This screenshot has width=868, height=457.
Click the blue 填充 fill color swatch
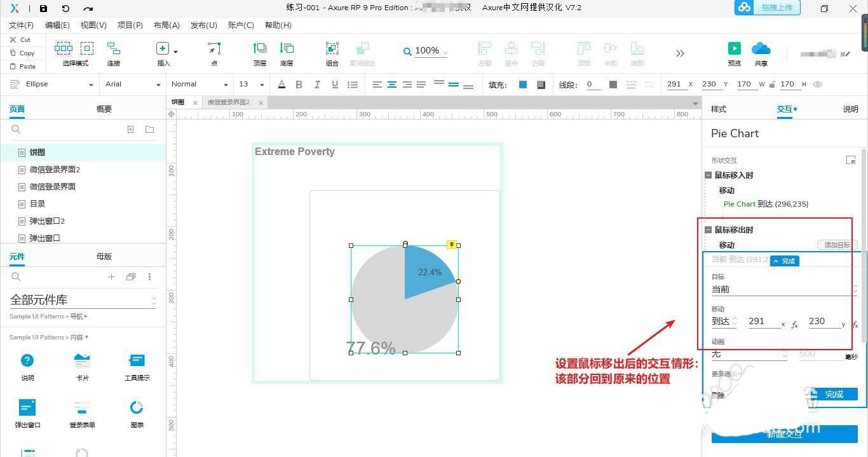[523, 85]
